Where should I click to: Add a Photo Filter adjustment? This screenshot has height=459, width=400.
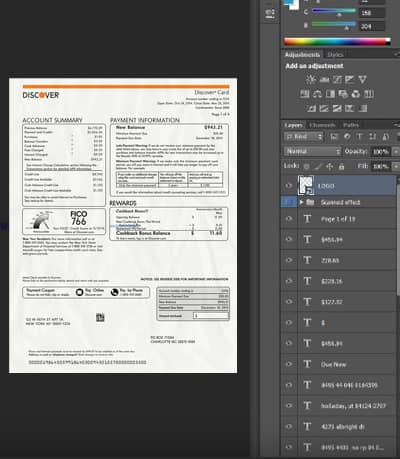[x=343, y=94]
